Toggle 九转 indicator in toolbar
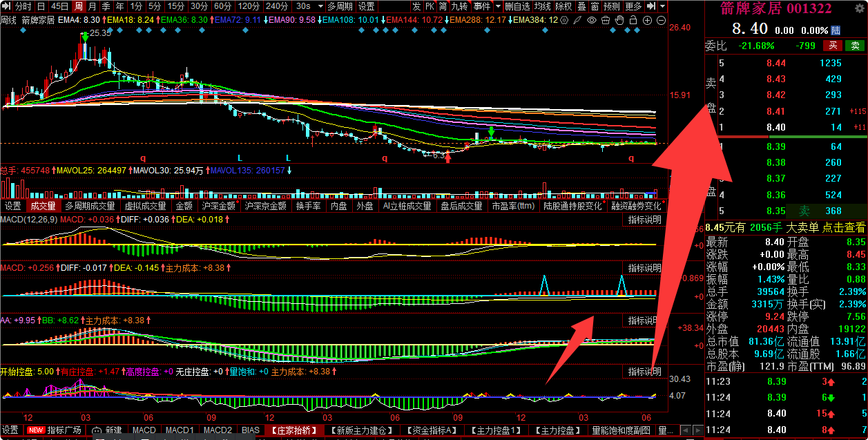Image resolution: width=868 pixels, height=440 pixels. [460, 6]
